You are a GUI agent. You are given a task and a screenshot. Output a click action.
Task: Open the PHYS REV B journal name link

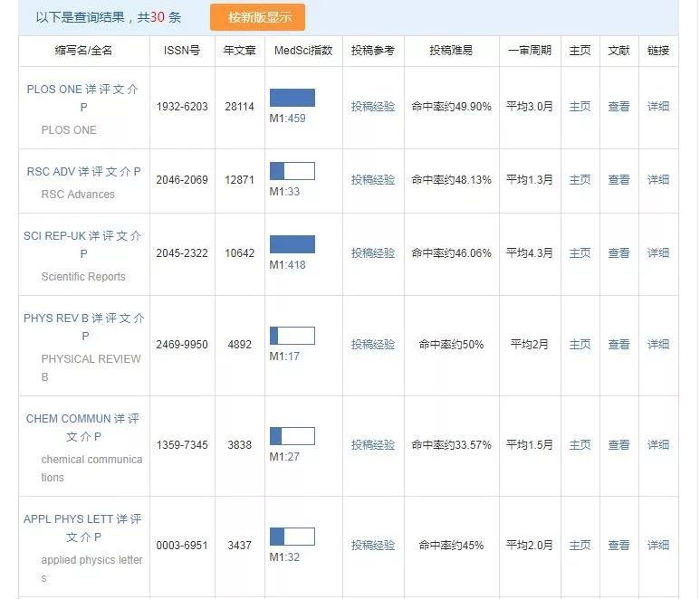(x=56, y=319)
